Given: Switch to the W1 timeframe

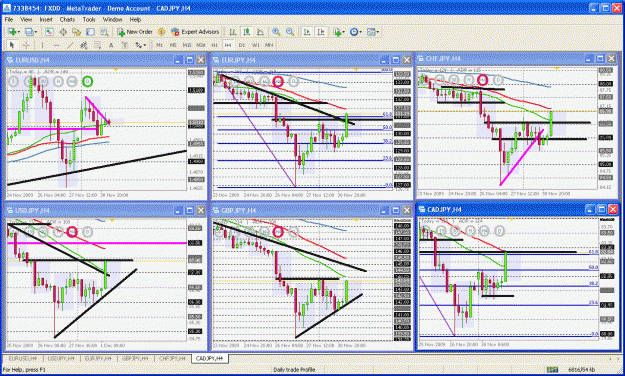Looking at the screenshot, I should click(x=256, y=45).
